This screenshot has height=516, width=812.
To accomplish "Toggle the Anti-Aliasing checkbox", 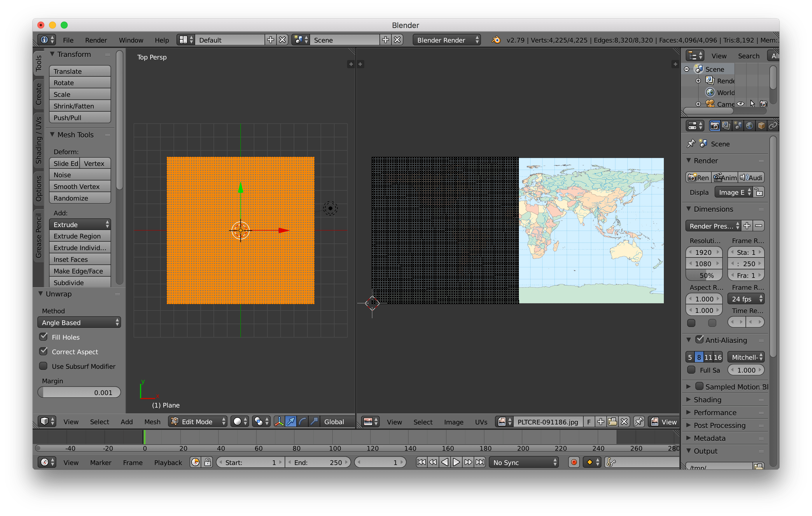I will (699, 340).
